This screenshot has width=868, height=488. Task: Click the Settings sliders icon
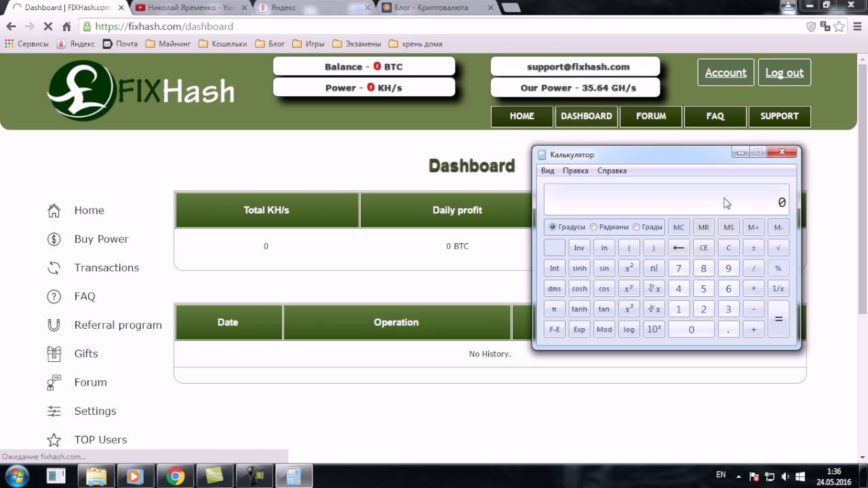(54, 411)
